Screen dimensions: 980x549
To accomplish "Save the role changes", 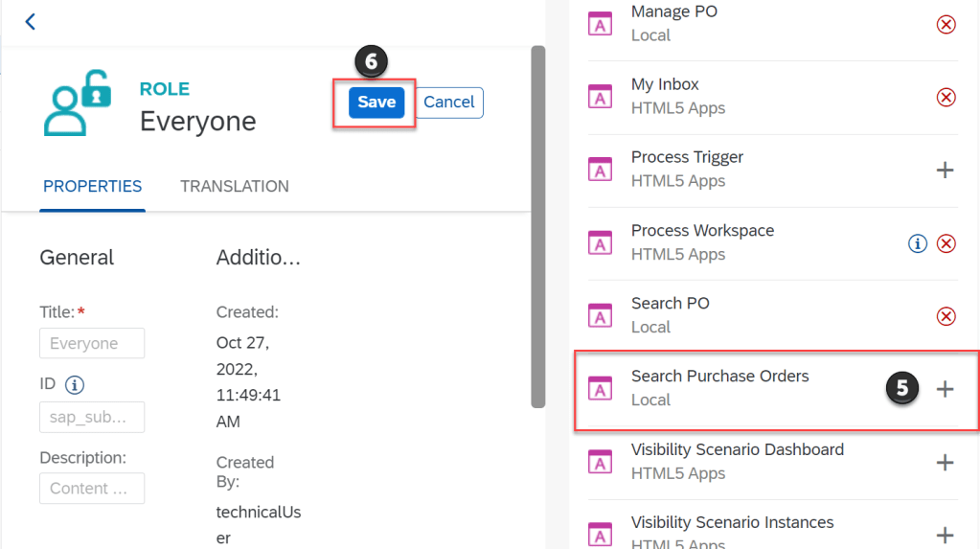I will tap(376, 103).
